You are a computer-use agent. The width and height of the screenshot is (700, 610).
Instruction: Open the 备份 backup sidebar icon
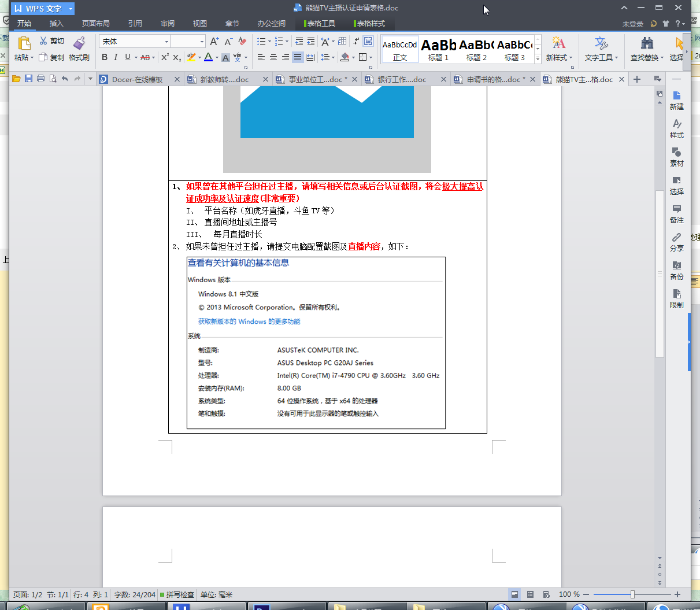point(677,270)
